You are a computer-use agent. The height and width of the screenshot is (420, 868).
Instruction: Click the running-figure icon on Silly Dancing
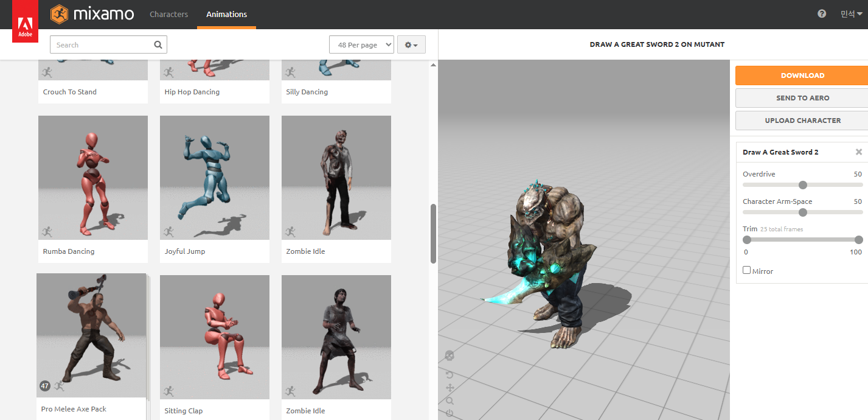pyautogui.click(x=291, y=72)
